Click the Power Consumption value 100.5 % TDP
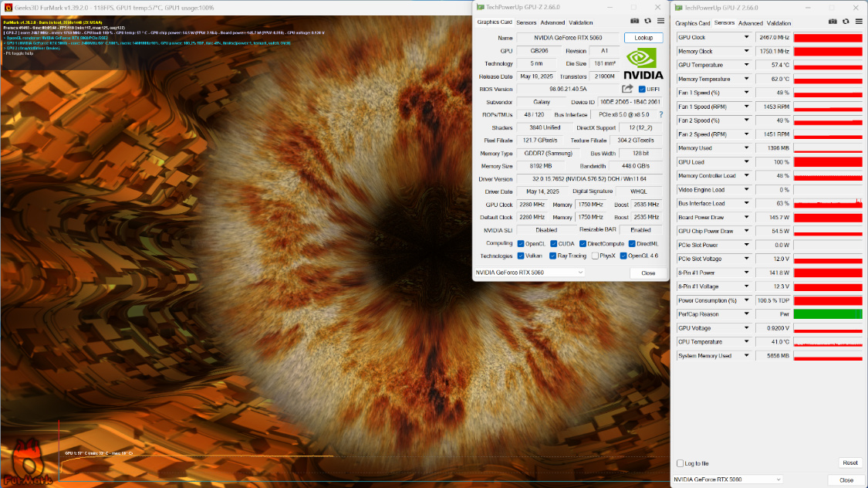The width and height of the screenshot is (868, 488). tap(773, 300)
